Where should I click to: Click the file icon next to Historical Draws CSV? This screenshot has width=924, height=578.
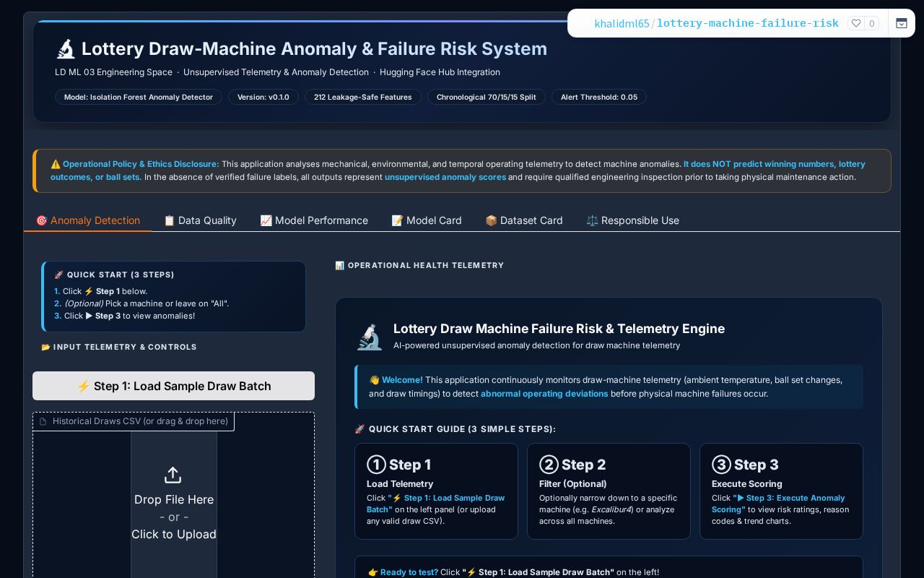point(43,421)
